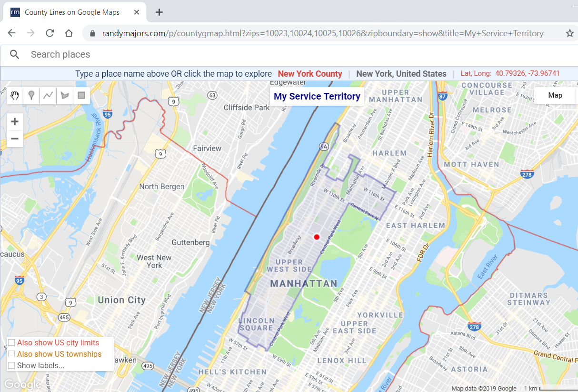Go back in browser history

pos(11,33)
